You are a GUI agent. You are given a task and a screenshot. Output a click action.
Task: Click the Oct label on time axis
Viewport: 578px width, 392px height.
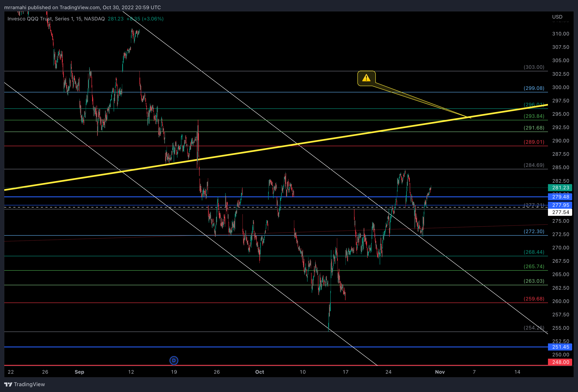259,372
